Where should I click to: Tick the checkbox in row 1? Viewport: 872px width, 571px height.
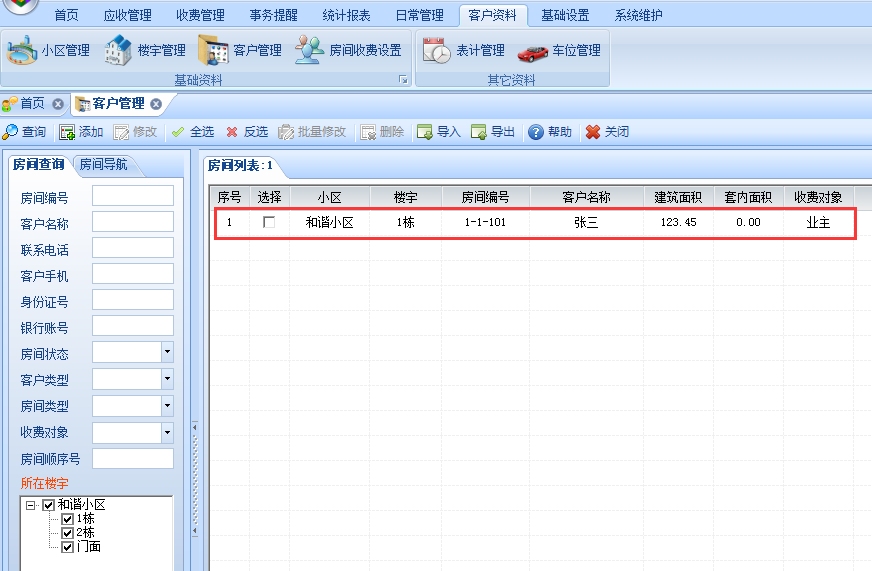(x=269, y=222)
